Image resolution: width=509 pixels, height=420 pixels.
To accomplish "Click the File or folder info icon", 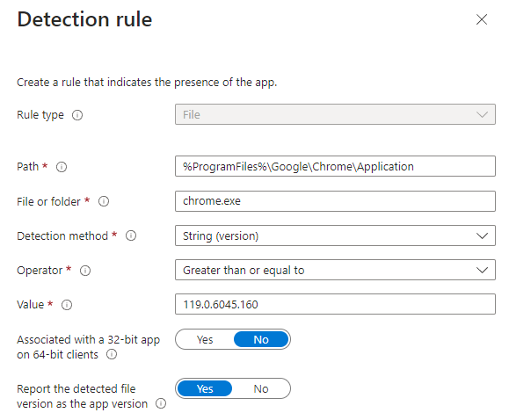I will [104, 201].
